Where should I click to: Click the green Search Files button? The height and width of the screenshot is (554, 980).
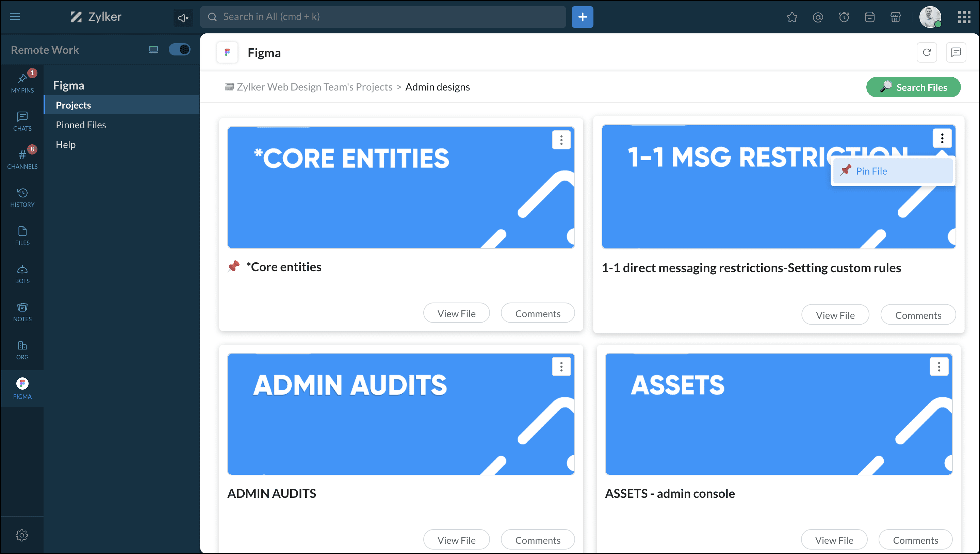coord(913,87)
